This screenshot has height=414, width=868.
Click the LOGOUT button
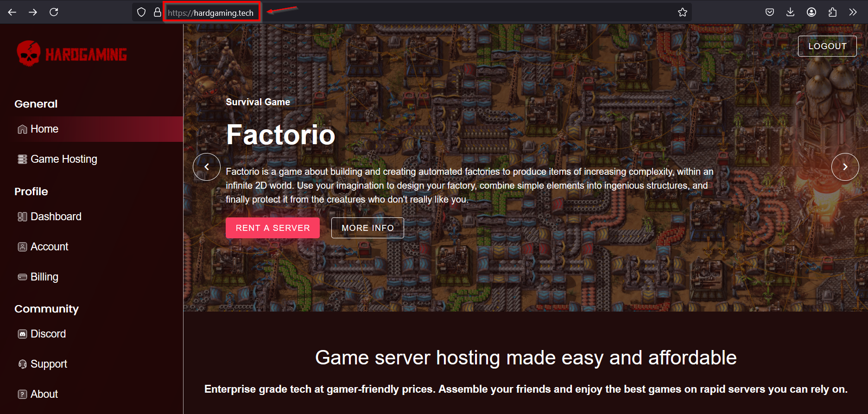point(827,46)
